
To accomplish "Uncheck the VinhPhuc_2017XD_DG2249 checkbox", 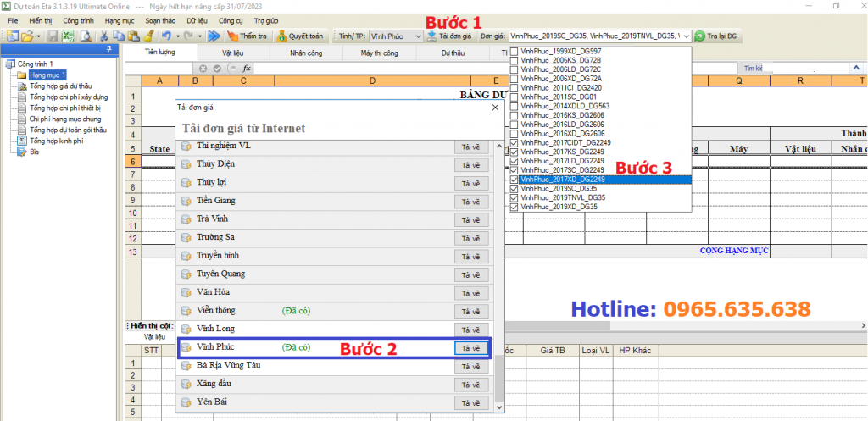I will click(514, 180).
